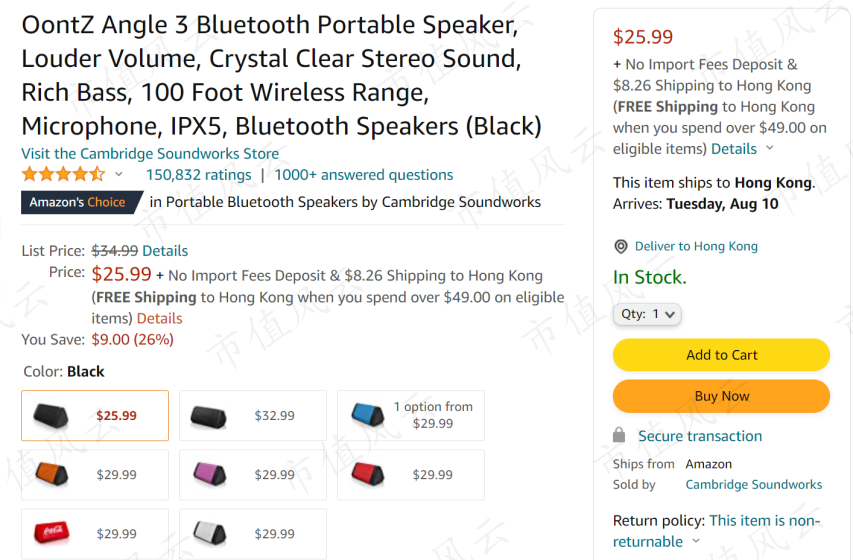853x560 pixels.
Task: Add the speaker to cart
Action: (721, 355)
